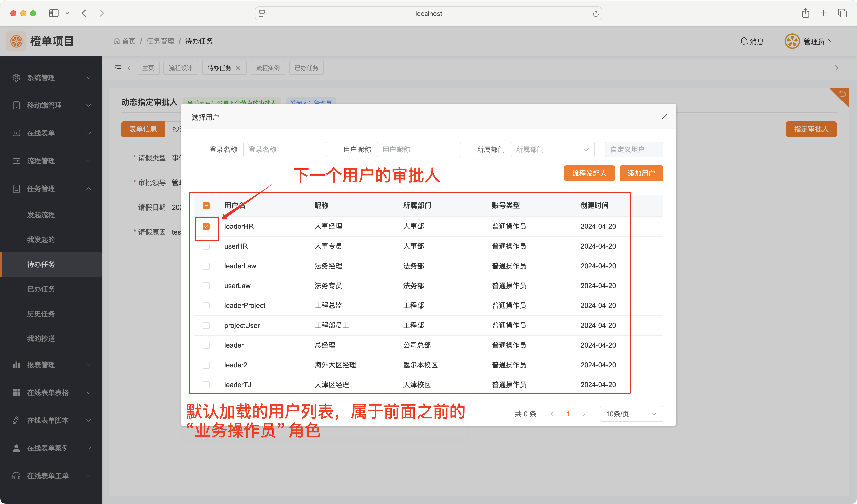Close the 选择用户 dialog with X icon

(664, 117)
